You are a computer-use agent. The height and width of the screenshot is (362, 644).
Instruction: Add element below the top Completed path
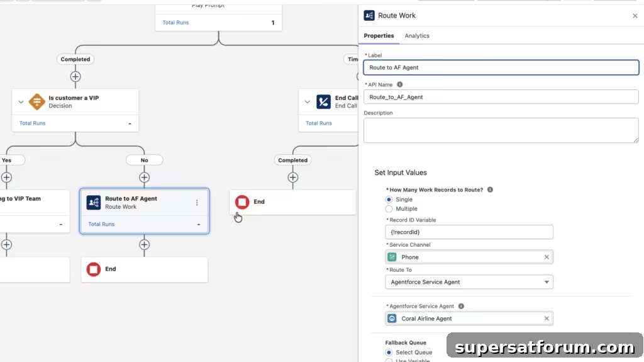click(x=75, y=77)
